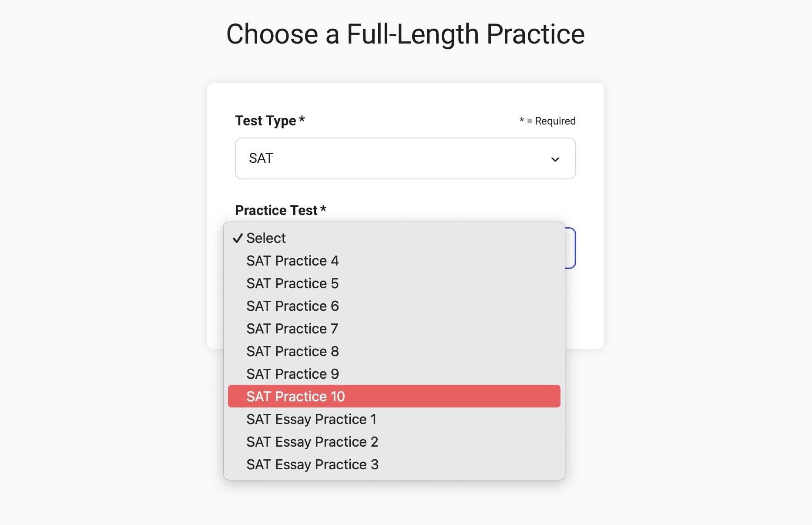
Task: Pick SAT Practice 8 from the options
Action: click(292, 351)
